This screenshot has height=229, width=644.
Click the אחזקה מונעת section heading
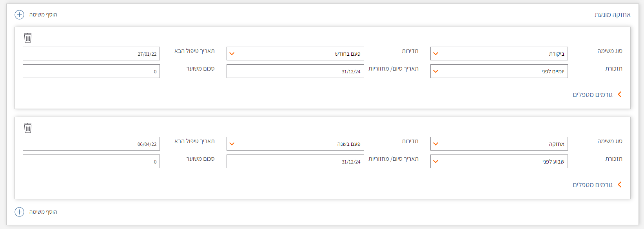(612, 15)
